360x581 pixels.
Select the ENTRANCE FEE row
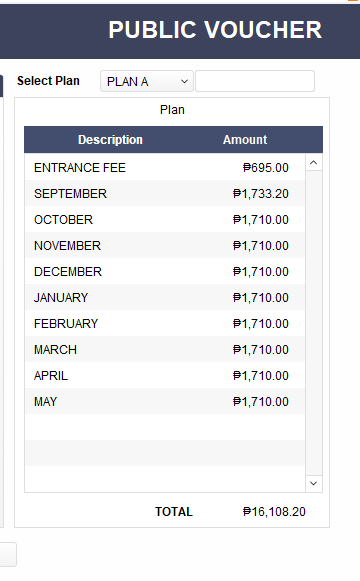[165, 167]
